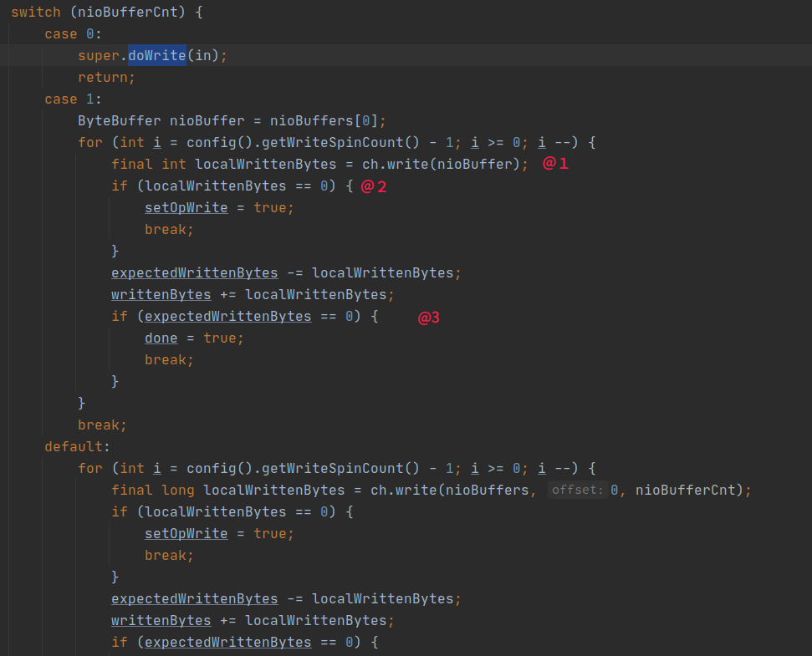Click the 'return;' statement
Image resolution: width=812 pixels, height=656 pixels.
[107, 77]
